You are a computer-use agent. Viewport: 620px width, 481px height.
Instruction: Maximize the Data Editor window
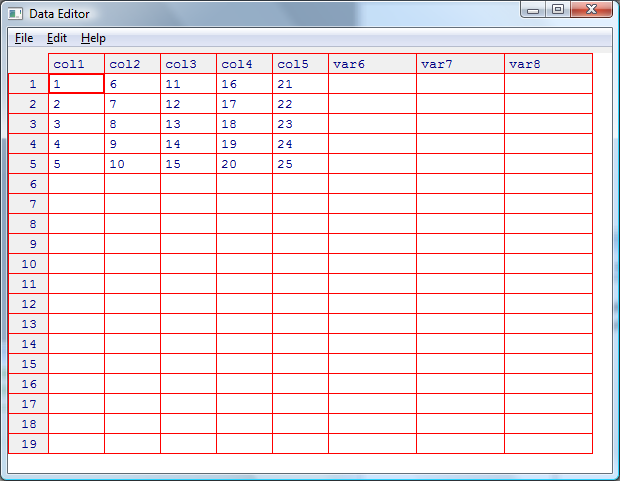[x=558, y=10]
